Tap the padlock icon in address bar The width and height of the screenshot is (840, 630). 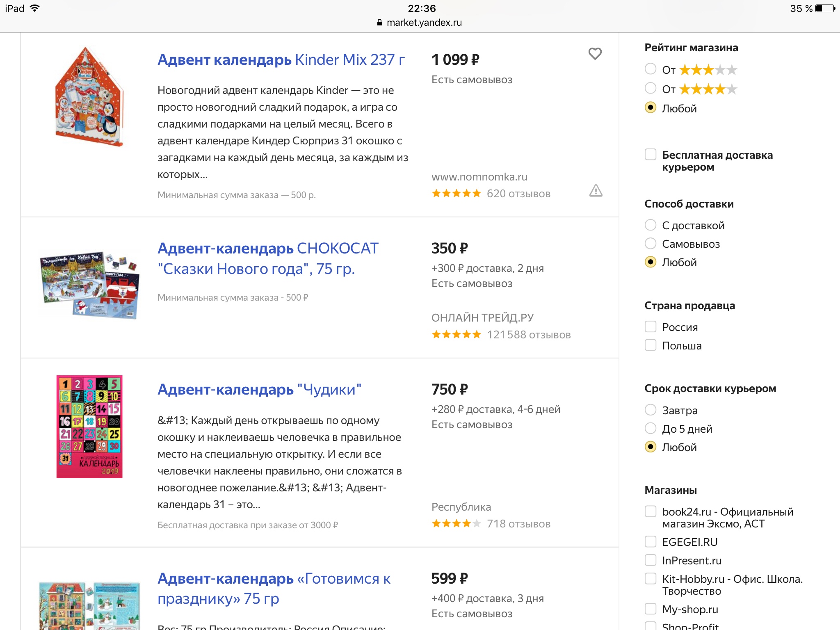tap(379, 23)
